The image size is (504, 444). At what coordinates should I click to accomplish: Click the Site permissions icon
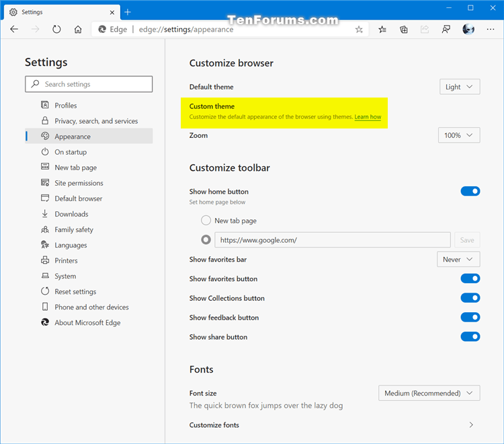point(45,183)
